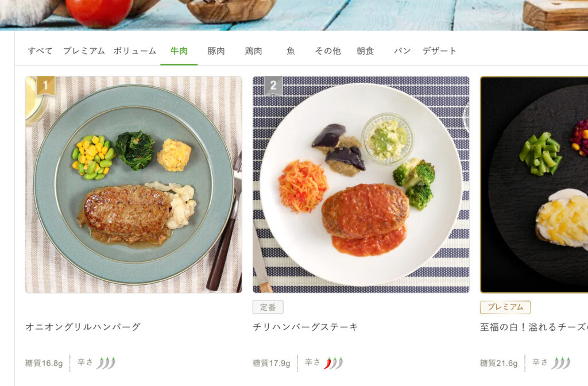Switch to the 豚肉 tab
Screen dimensions: 588x386
[216, 51]
